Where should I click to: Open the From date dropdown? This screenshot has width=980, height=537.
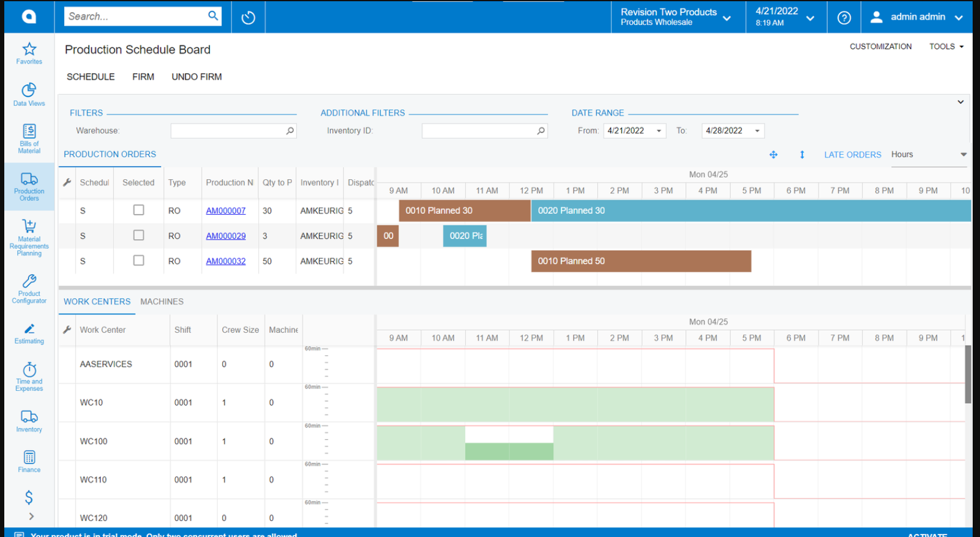tap(659, 131)
